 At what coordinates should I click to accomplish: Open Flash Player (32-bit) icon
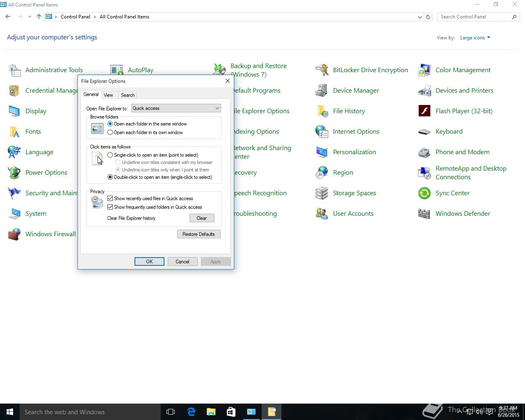pyautogui.click(x=425, y=111)
